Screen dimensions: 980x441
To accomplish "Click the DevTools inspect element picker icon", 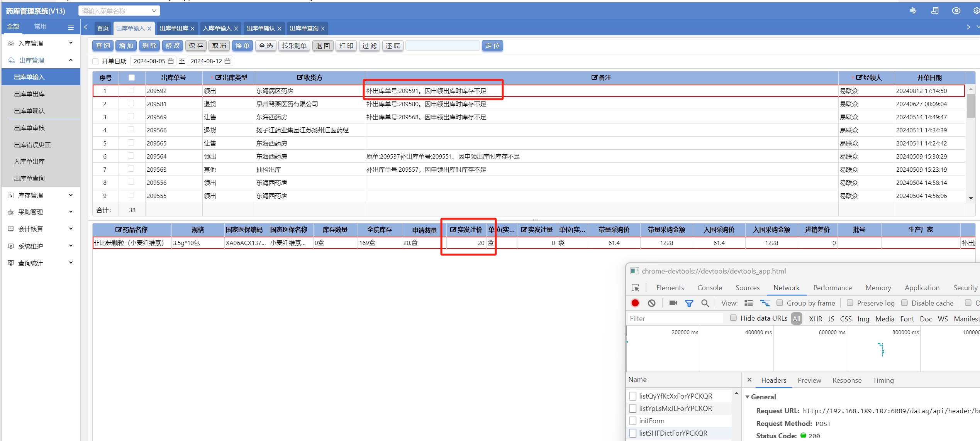I will (635, 288).
